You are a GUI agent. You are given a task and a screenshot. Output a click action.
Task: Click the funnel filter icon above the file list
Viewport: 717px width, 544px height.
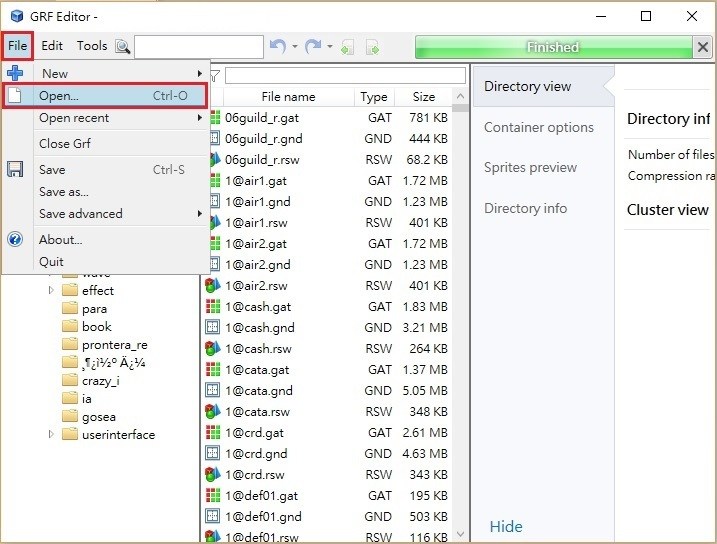(215, 75)
